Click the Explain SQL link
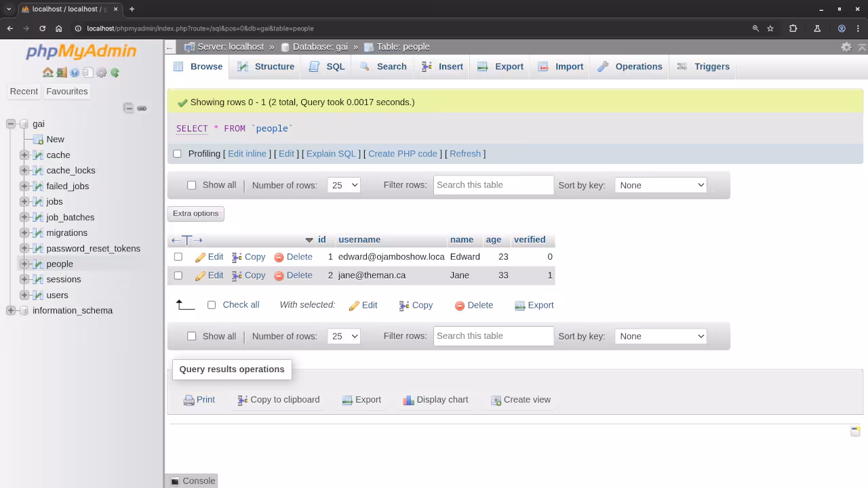 [x=331, y=154]
